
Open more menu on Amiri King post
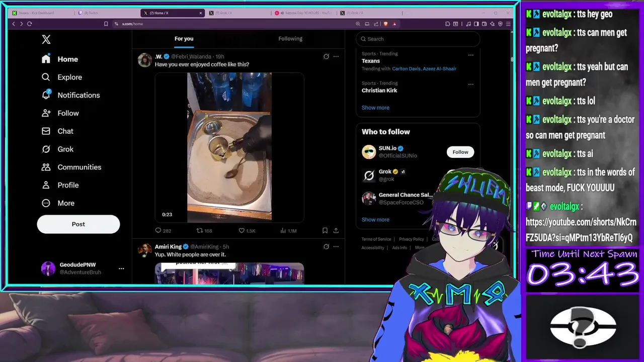(x=336, y=247)
